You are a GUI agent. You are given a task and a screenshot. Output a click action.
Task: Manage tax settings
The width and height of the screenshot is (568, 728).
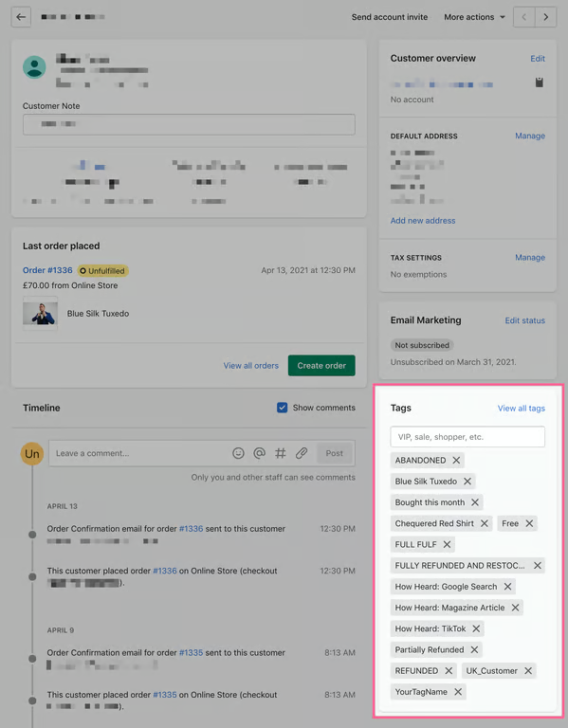point(530,257)
